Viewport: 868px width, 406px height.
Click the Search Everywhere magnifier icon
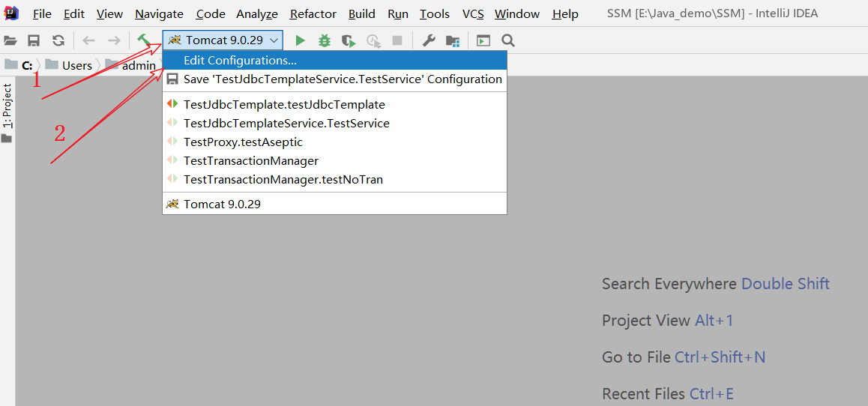click(x=508, y=40)
